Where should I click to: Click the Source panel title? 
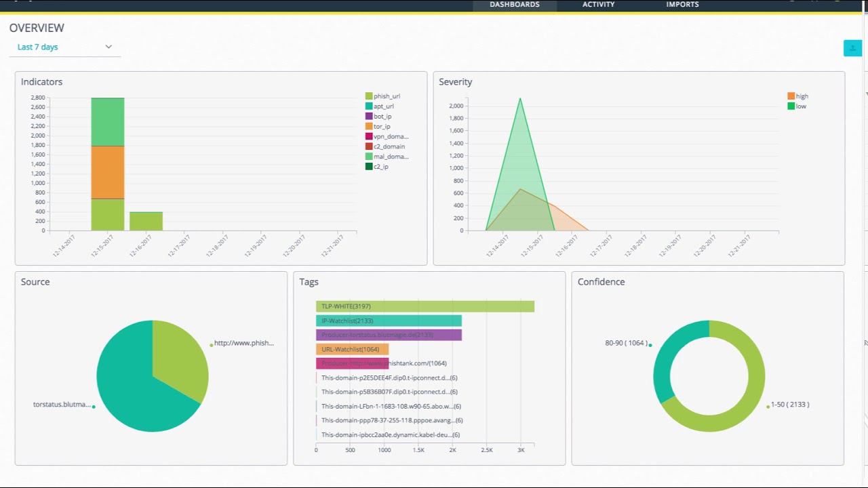(35, 282)
